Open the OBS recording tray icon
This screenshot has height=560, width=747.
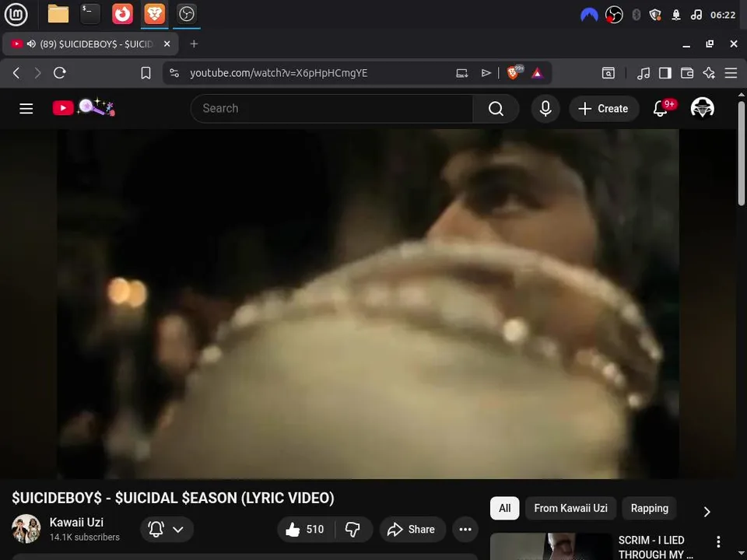pos(614,15)
